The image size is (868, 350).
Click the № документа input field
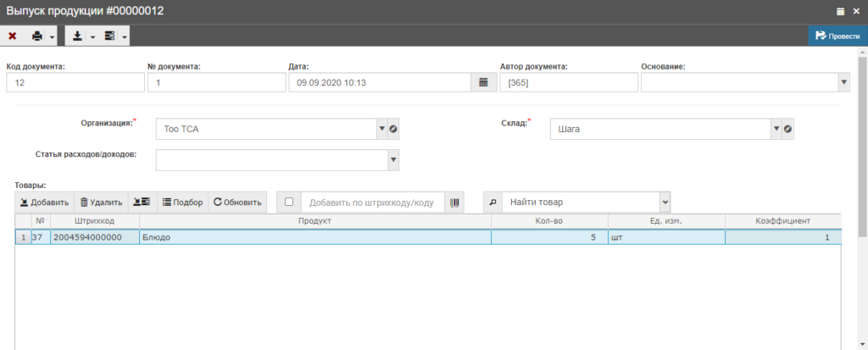pyautogui.click(x=216, y=82)
